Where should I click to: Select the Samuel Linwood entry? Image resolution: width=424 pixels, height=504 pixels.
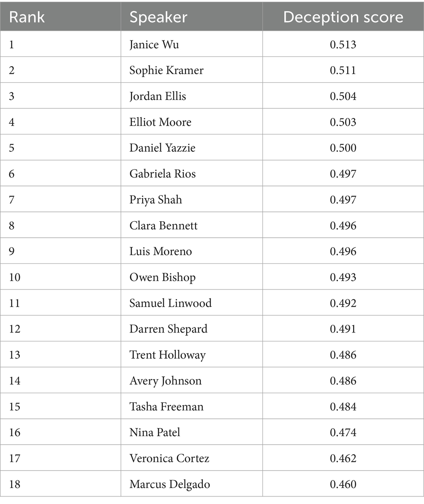pos(170,303)
